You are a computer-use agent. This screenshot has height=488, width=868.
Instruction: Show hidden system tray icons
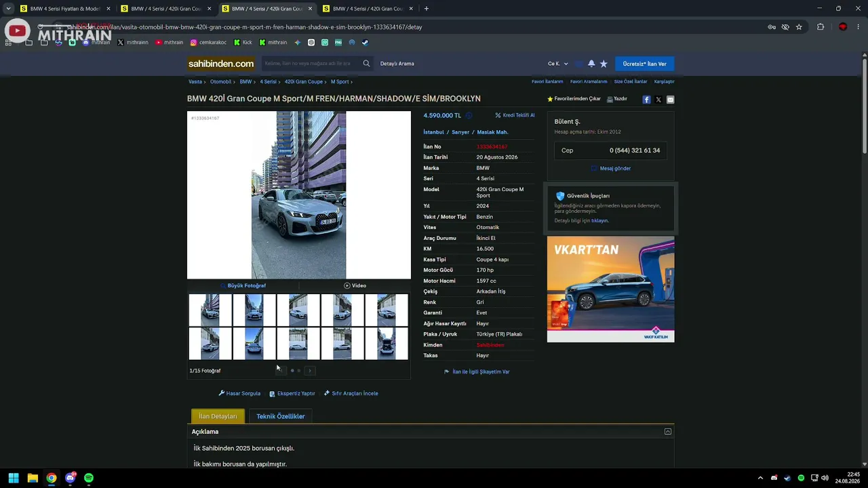760,478
